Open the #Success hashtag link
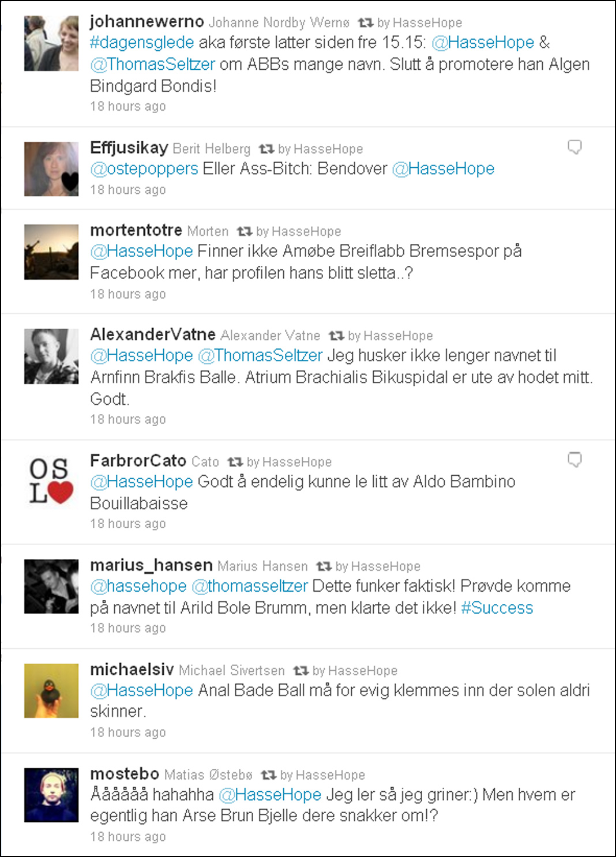616x857 pixels. 497,608
